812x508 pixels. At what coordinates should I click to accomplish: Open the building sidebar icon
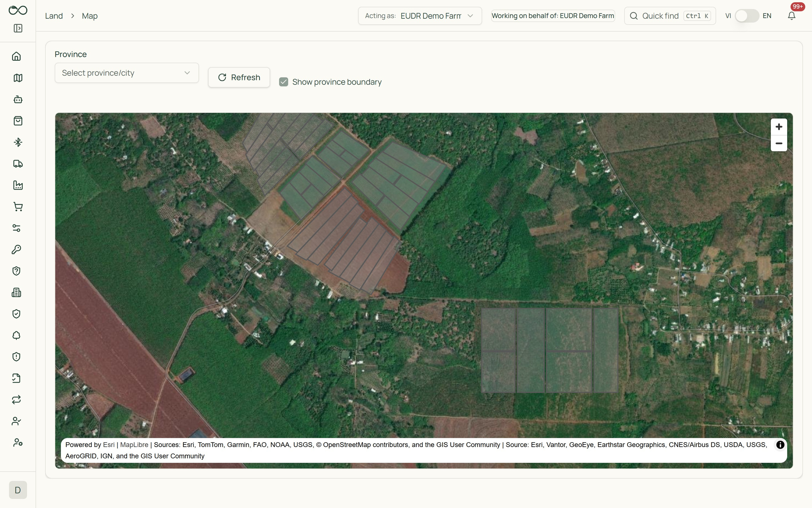(x=16, y=293)
